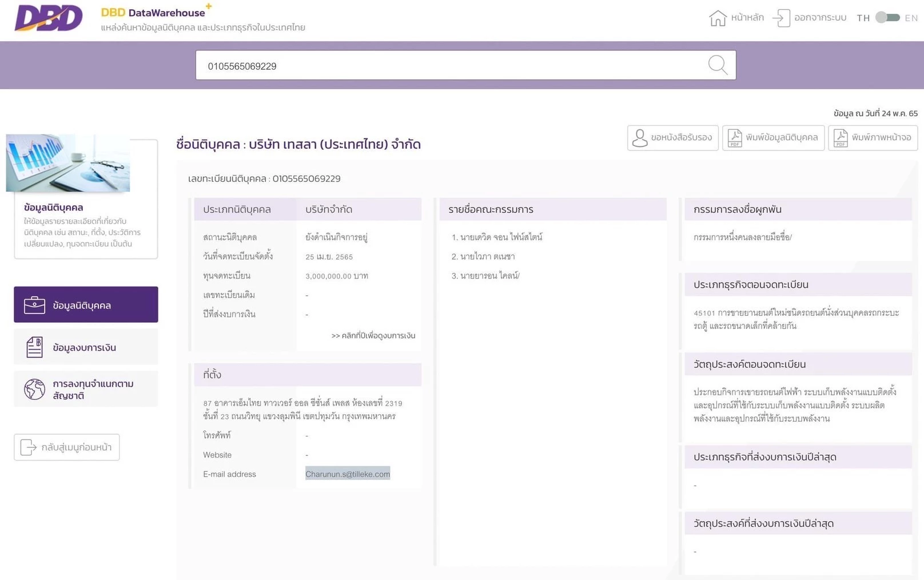Click the กลับสู่เมนูก่อนหน้า back button
The height and width of the screenshot is (580, 924).
[67, 447]
